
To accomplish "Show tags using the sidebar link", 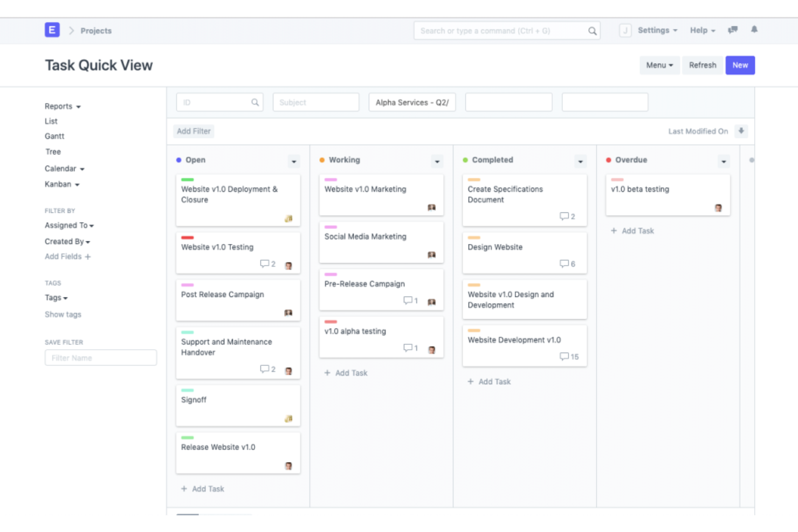I will click(63, 314).
